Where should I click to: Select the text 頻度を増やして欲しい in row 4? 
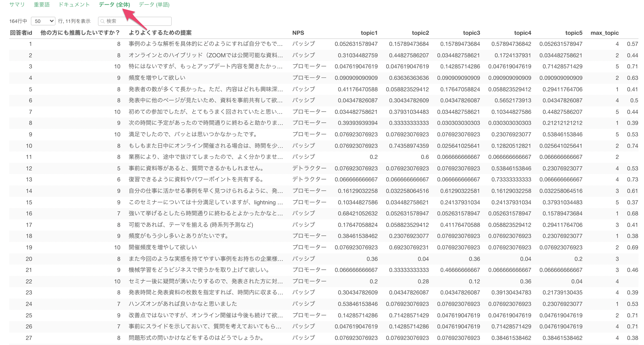point(157,78)
